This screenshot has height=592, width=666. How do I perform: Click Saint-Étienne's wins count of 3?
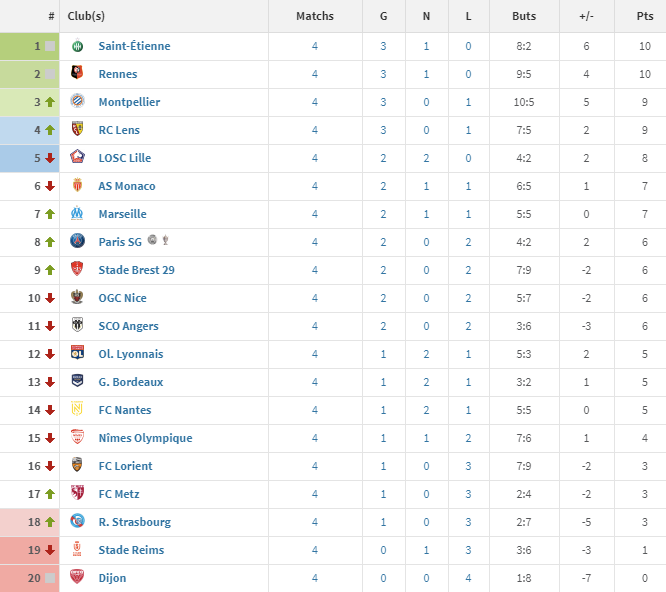(x=383, y=46)
